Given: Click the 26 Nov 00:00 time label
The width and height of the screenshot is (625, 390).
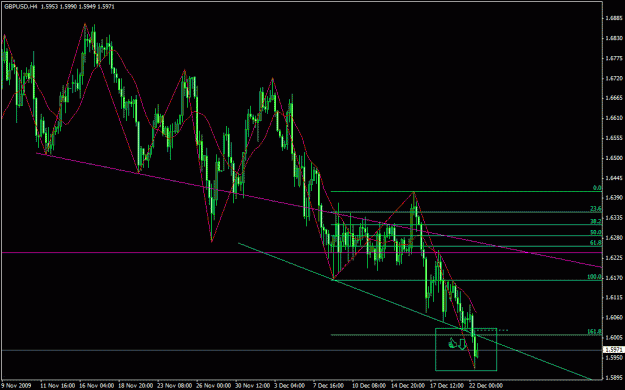Looking at the screenshot, I should coord(213,386).
